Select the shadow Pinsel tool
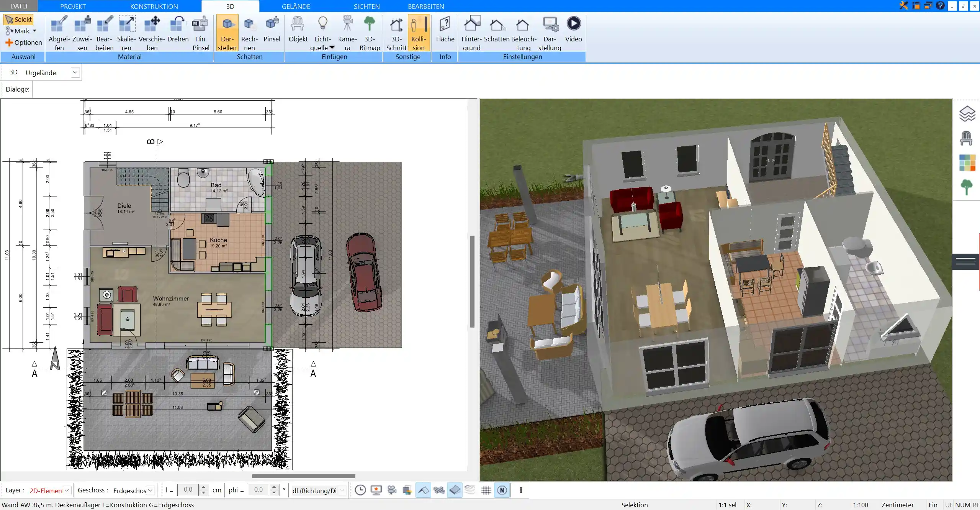Image resolution: width=980 pixels, height=510 pixels. tap(272, 29)
